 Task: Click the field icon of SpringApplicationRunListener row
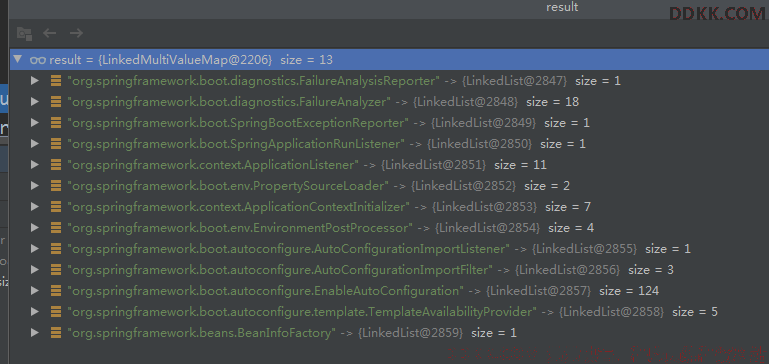[56, 144]
